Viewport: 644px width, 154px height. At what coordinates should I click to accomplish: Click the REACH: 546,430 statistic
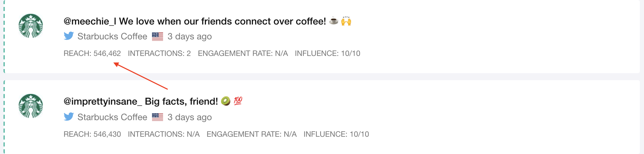(x=92, y=134)
